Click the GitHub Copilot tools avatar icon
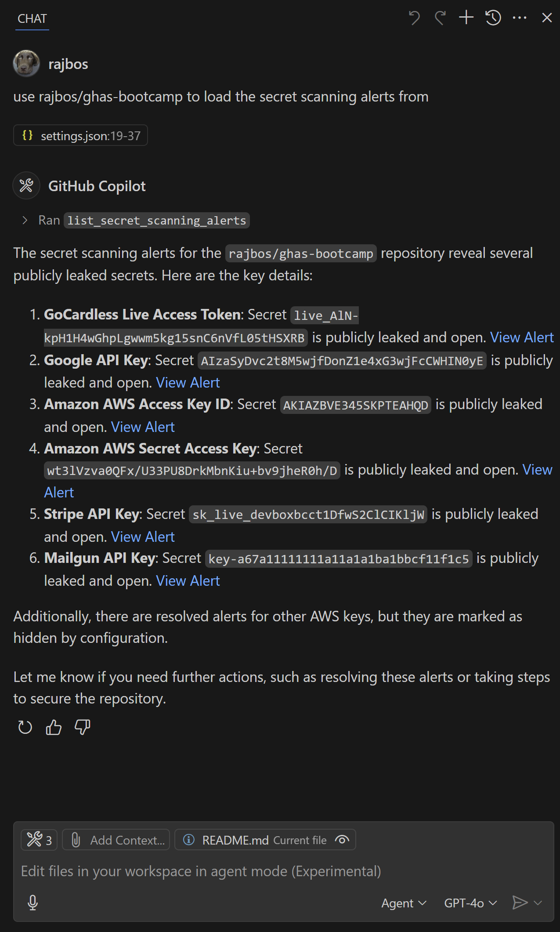Viewport: 560px width, 932px height. pyautogui.click(x=26, y=185)
